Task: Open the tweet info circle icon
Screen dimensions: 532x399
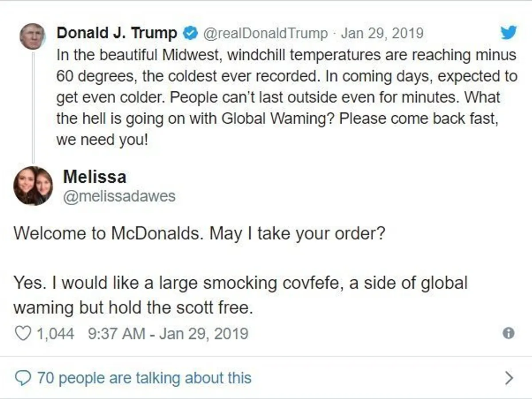Action: click(x=509, y=333)
